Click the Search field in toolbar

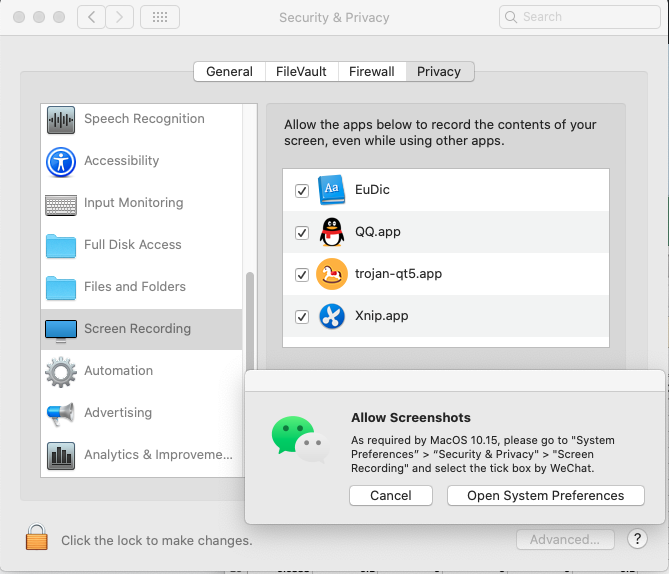[x=585, y=17]
